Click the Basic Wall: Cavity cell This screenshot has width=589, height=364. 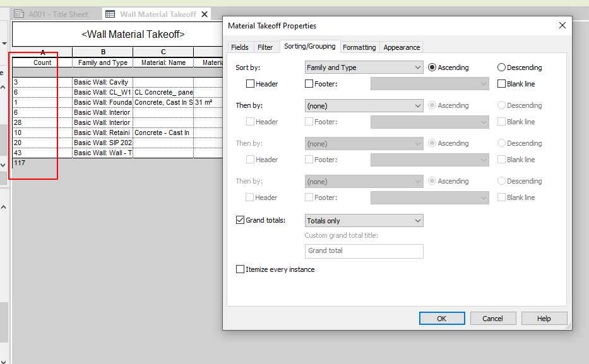(x=102, y=82)
